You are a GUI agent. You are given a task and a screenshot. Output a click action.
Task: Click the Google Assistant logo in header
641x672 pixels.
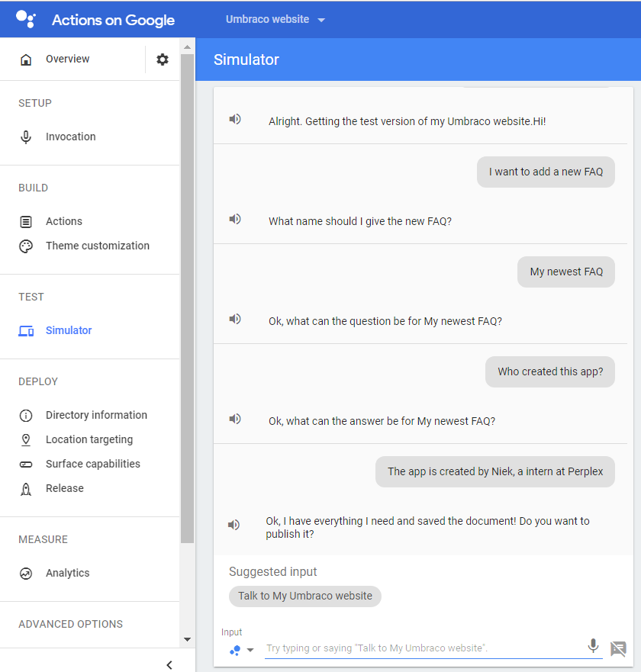[x=25, y=19]
